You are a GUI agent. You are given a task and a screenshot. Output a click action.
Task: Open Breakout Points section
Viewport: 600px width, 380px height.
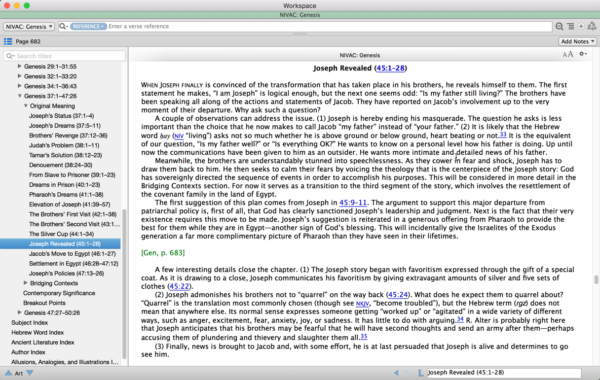[x=44, y=303]
